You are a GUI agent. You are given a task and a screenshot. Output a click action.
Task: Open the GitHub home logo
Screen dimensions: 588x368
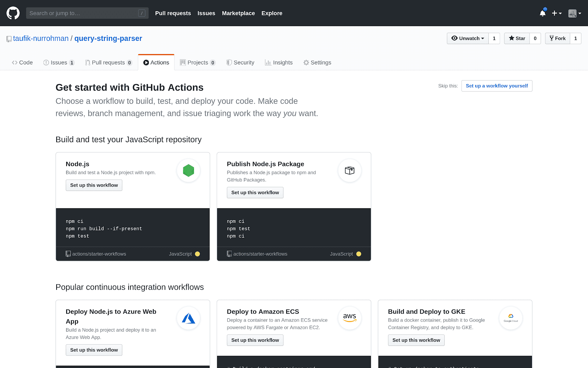[13, 13]
